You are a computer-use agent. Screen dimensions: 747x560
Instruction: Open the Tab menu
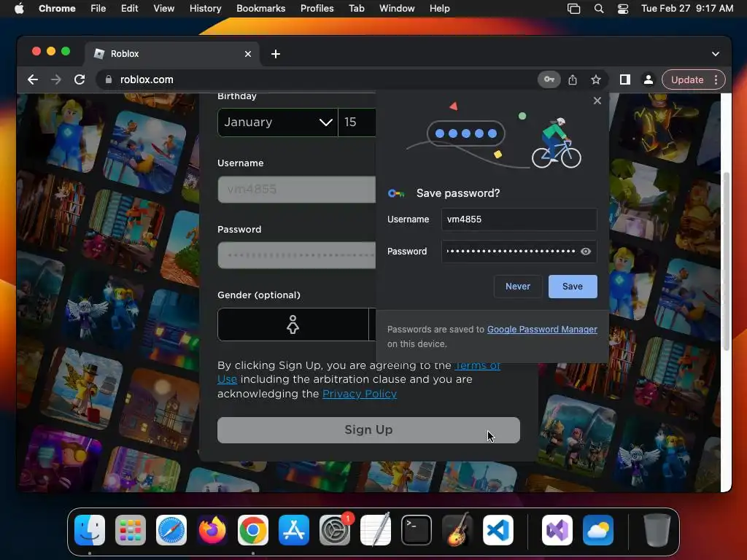coord(356,9)
